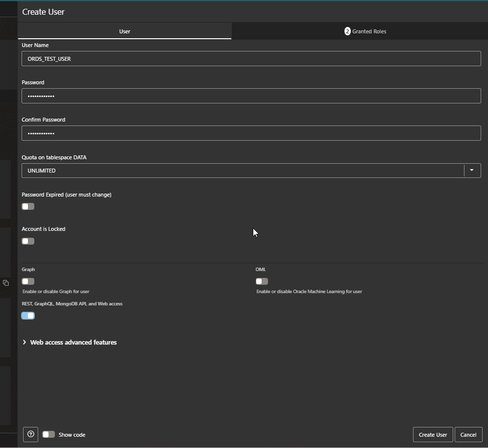The width and height of the screenshot is (488, 448).
Task: Toggle the Password Expired switch
Action: (28, 206)
